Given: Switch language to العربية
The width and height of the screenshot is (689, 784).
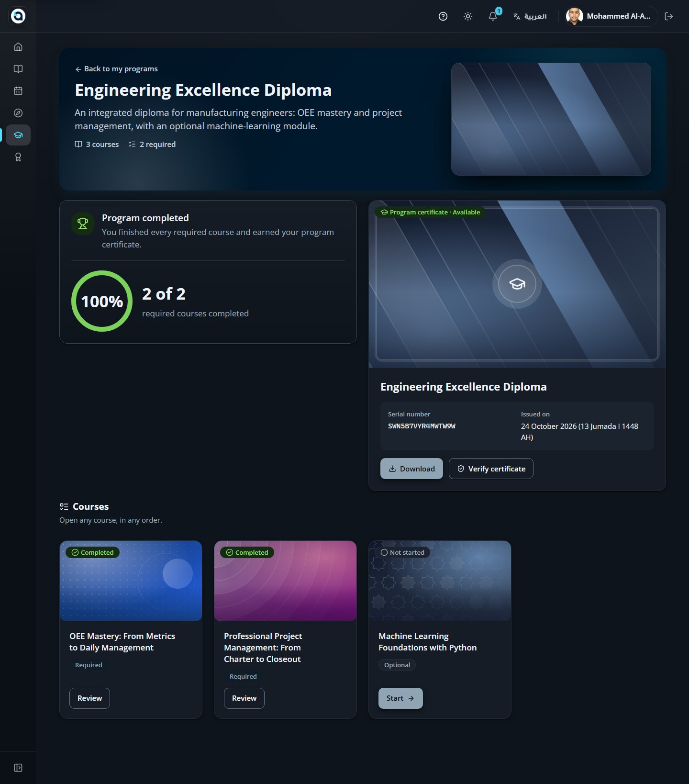Looking at the screenshot, I should [530, 16].
